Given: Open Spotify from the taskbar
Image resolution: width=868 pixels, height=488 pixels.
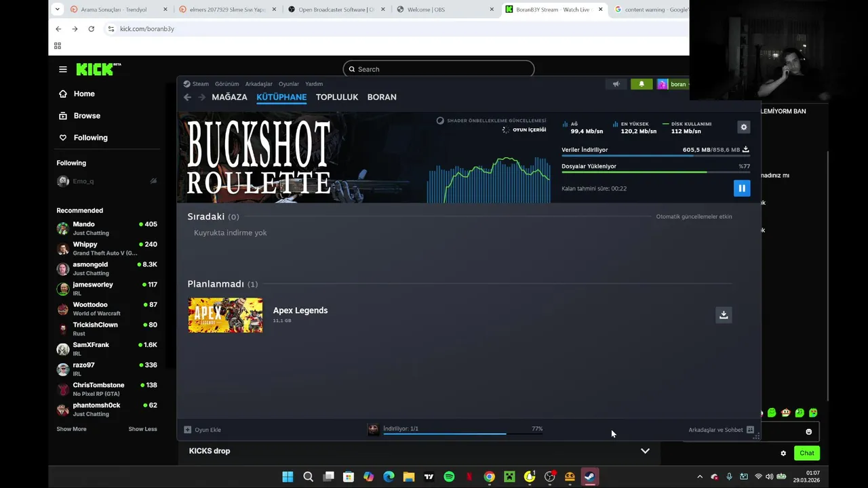Looking at the screenshot, I should coord(449,476).
